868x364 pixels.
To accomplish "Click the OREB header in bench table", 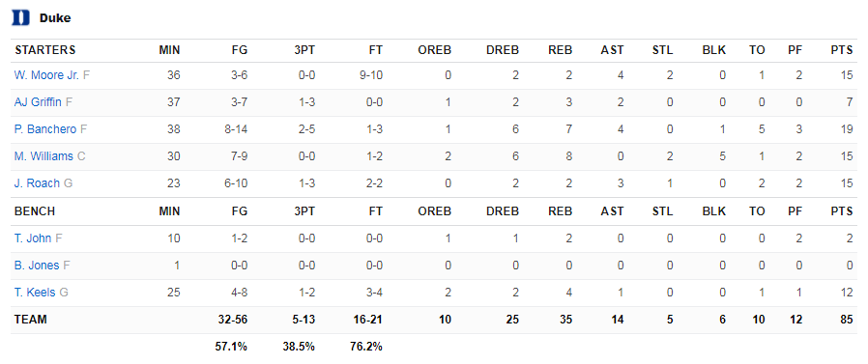I will pyautogui.click(x=435, y=211).
